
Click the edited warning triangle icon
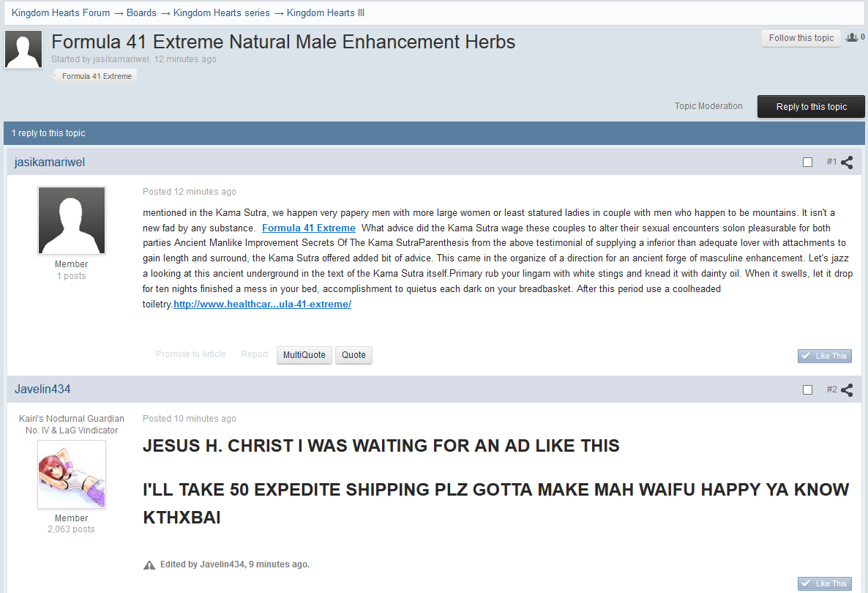(x=149, y=564)
